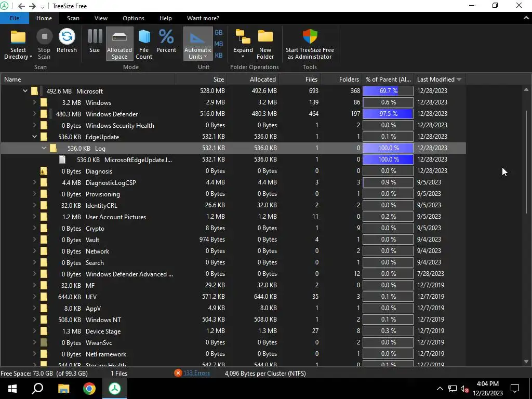The height and width of the screenshot is (399, 532).
Task: Open the 133 Errors link
Action: pos(196,373)
